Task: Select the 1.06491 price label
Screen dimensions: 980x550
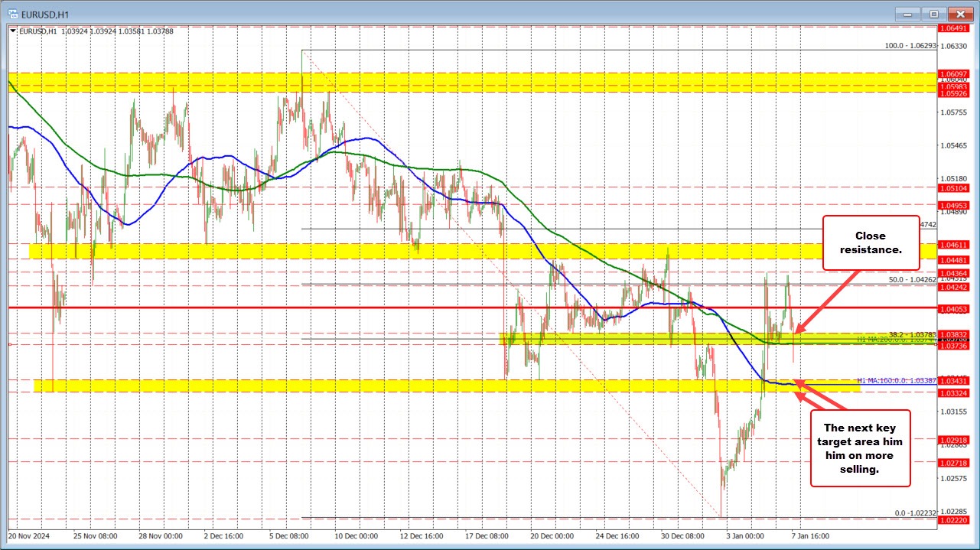Action: [x=955, y=28]
